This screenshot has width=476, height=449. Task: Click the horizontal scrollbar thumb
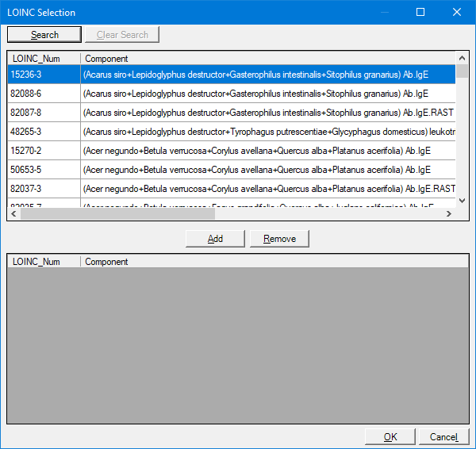coord(117,214)
